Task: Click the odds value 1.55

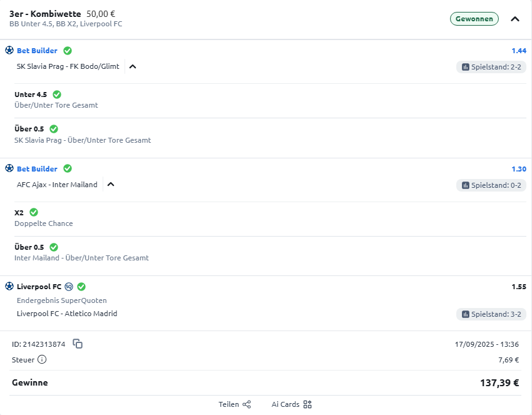Action: click(x=519, y=287)
